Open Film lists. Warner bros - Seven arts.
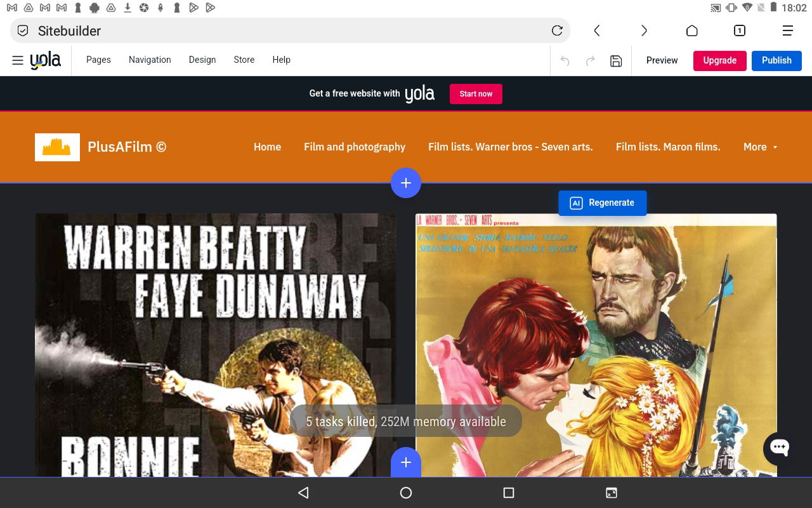The width and height of the screenshot is (812, 508). tap(511, 147)
